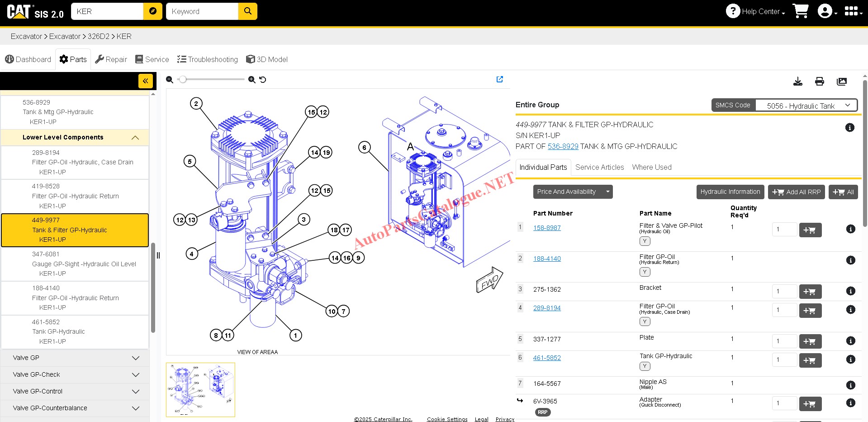Open diagram in new window icon

499,79
